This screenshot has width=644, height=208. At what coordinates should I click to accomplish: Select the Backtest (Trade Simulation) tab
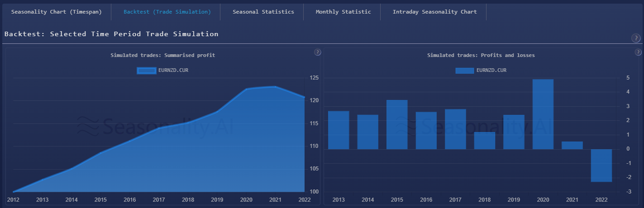click(167, 12)
